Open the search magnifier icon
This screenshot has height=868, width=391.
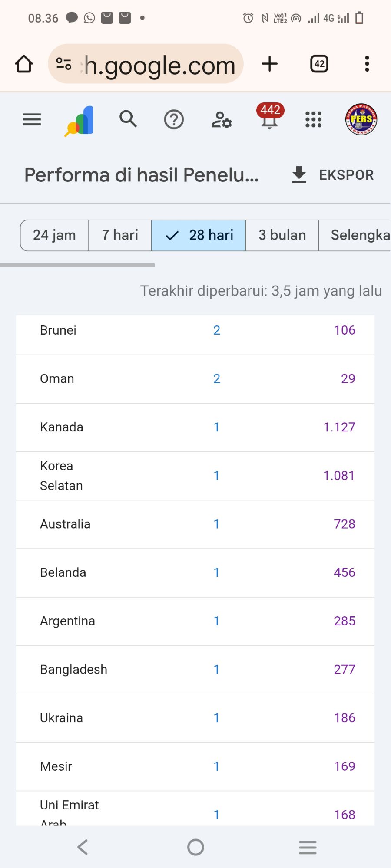pyautogui.click(x=128, y=119)
